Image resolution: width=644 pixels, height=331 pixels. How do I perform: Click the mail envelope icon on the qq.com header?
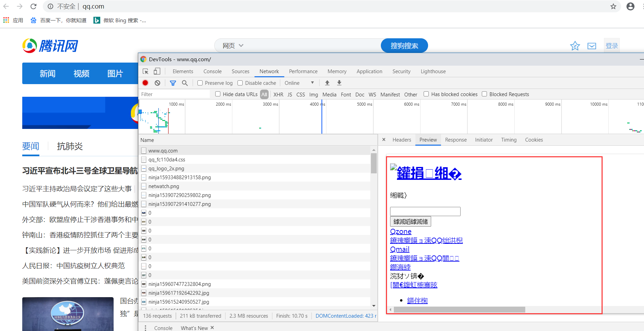coord(592,46)
